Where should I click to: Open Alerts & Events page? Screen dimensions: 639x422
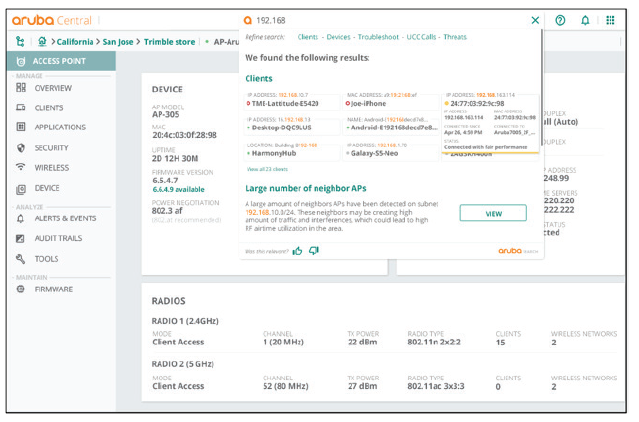[65, 218]
